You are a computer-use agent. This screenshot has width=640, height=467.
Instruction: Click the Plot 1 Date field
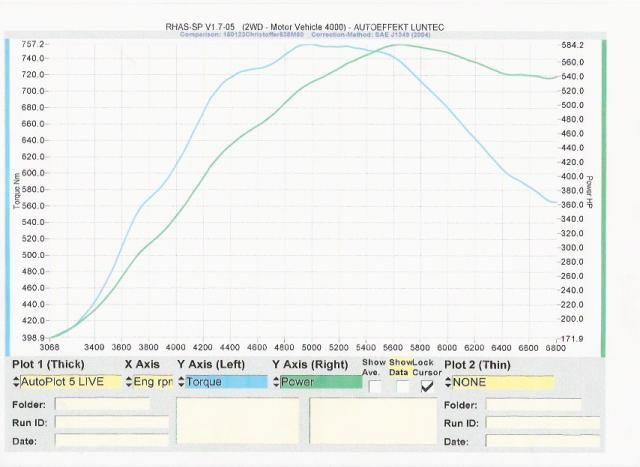pyautogui.click(x=111, y=440)
